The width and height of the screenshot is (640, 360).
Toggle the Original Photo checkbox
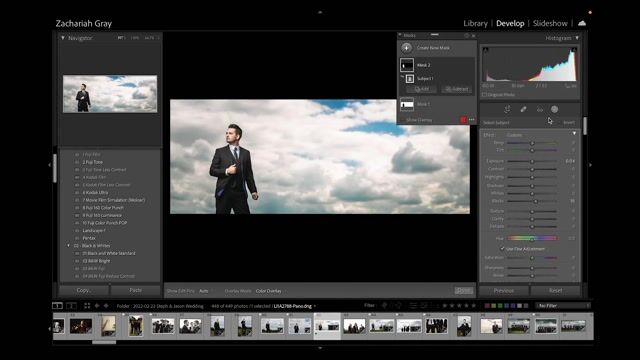[x=484, y=95]
